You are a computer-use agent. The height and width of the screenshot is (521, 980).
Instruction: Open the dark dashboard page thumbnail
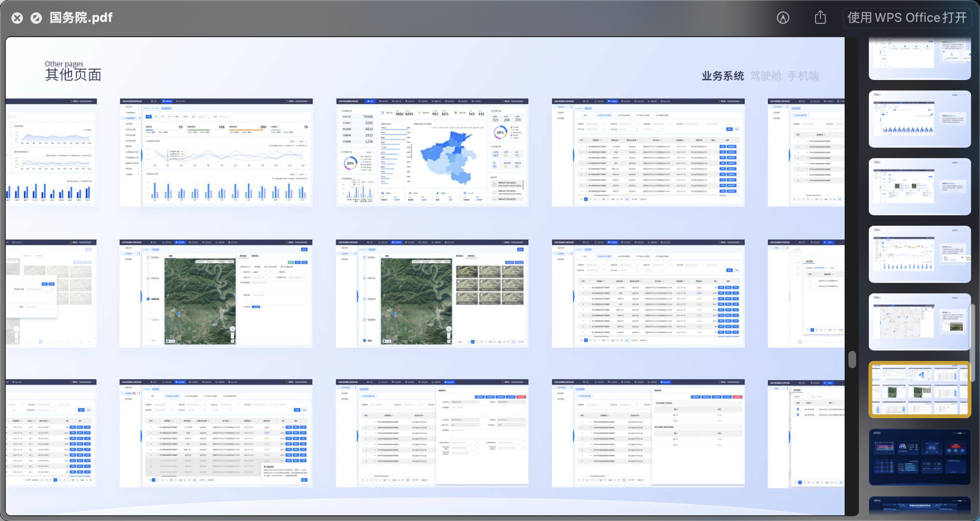click(919, 457)
